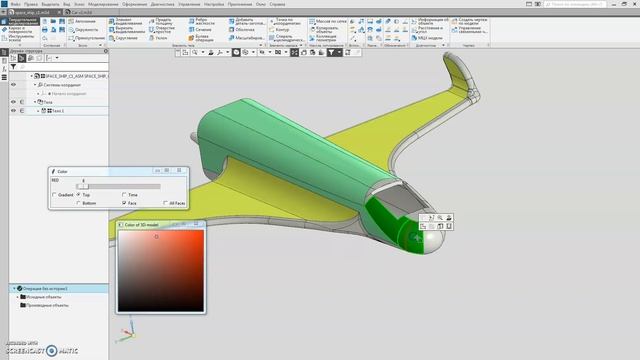Choose Точка по координатам tool

285,21
